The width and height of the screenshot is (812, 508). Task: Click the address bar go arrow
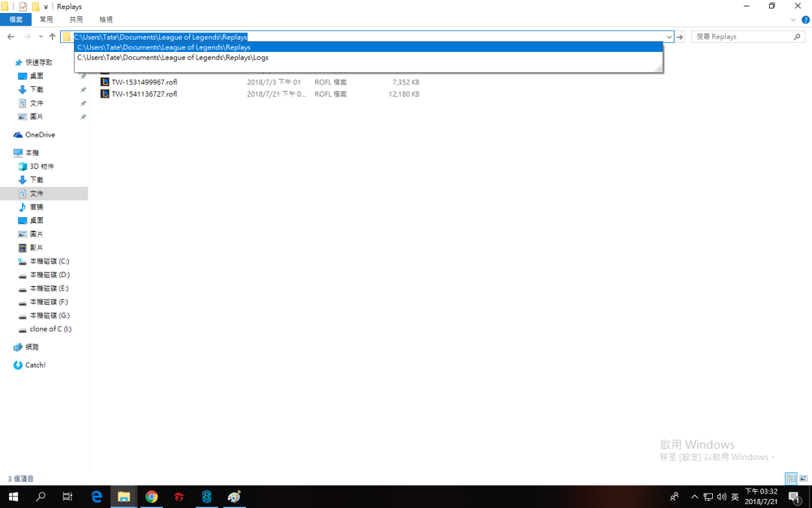point(680,37)
